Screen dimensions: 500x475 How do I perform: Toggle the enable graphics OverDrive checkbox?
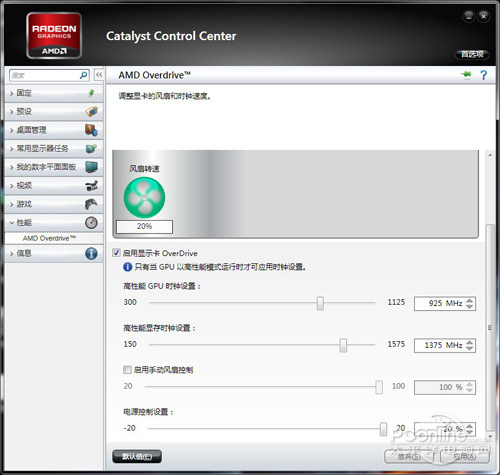click(116, 253)
